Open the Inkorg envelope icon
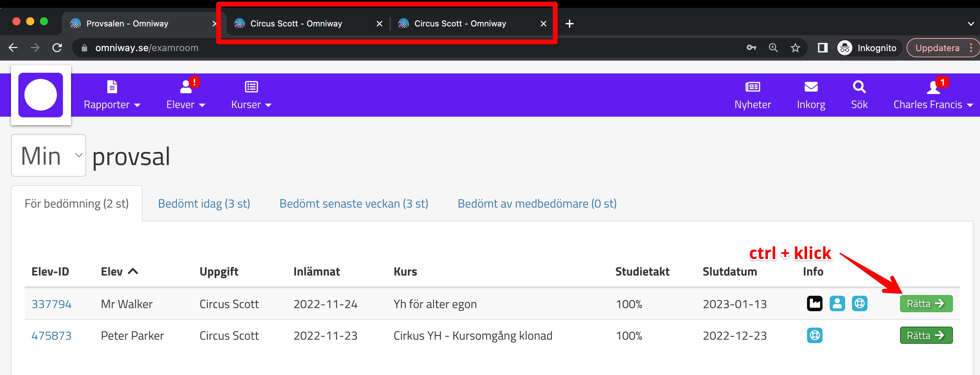This screenshot has width=980, height=375. click(811, 87)
